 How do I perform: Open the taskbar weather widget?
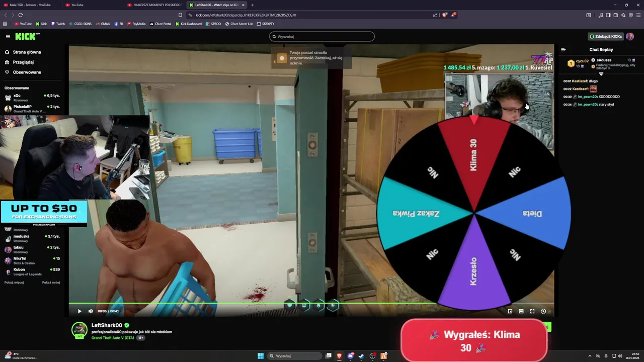20,356
